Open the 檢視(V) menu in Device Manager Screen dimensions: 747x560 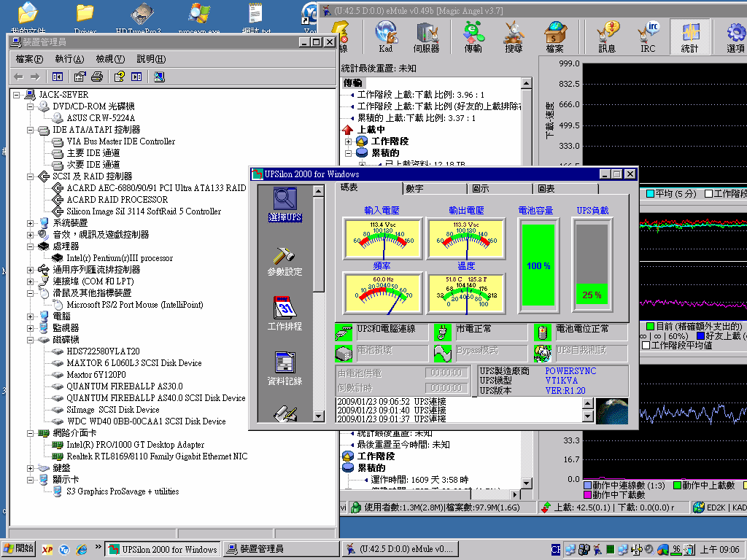pos(110,59)
